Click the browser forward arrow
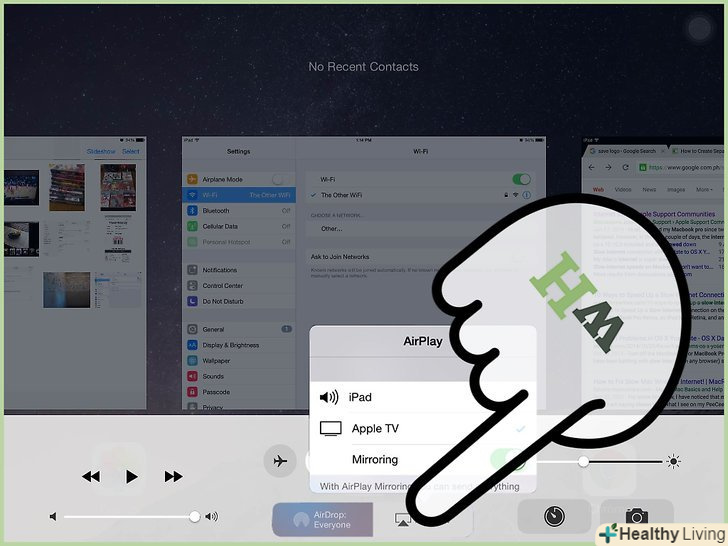The height and width of the screenshot is (546, 728). click(609, 168)
